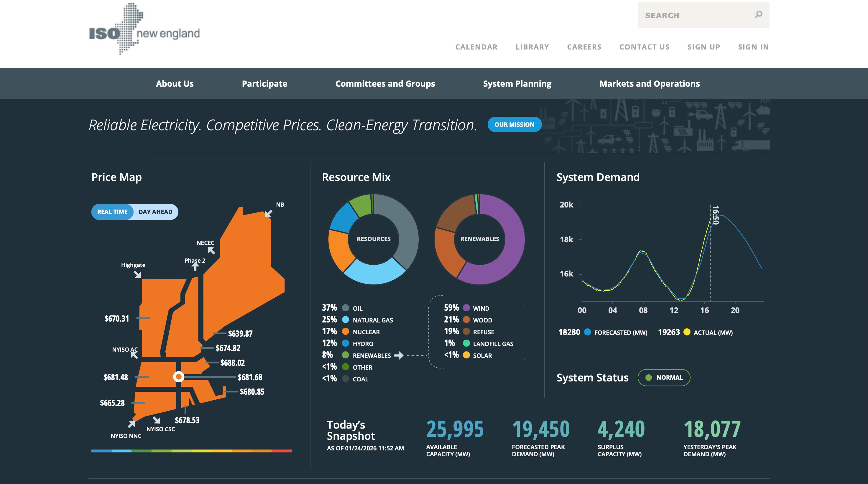This screenshot has height=484, width=868.
Task: Click the white hub circle marker on map
Action: point(179,376)
